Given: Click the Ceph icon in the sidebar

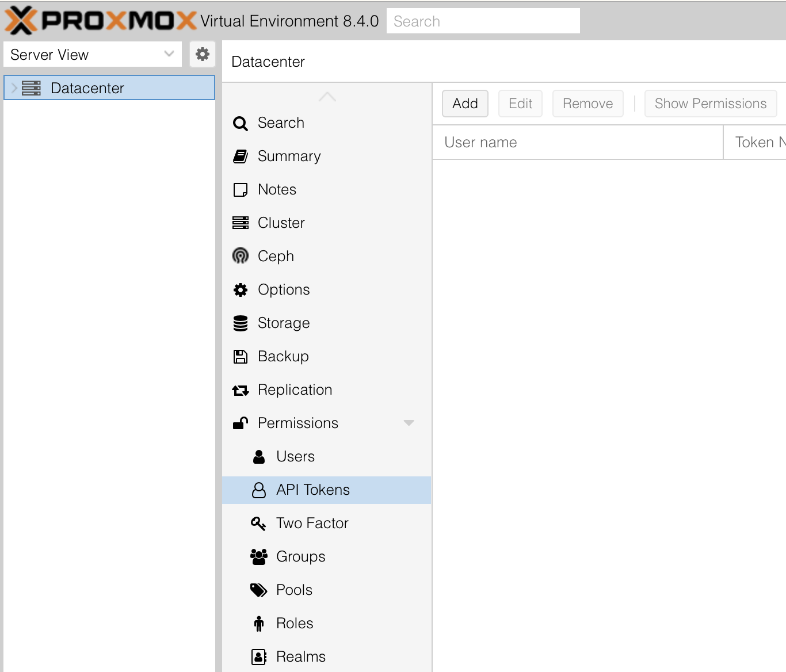Looking at the screenshot, I should click(241, 256).
